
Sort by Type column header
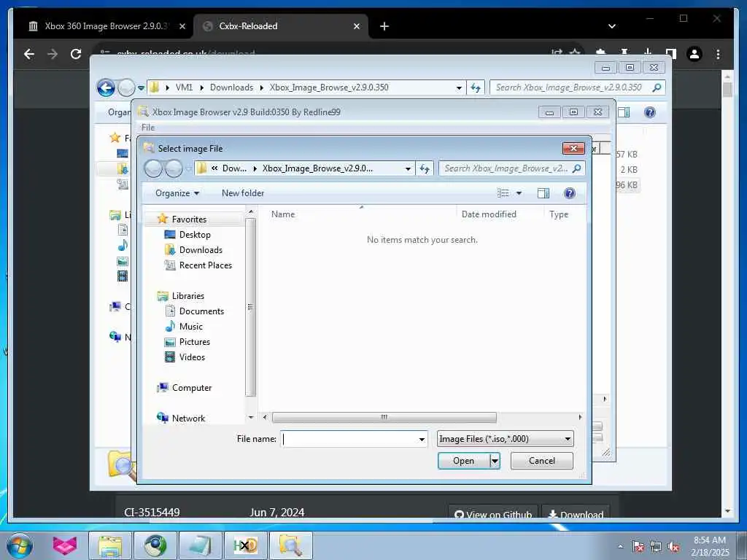tap(559, 214)
